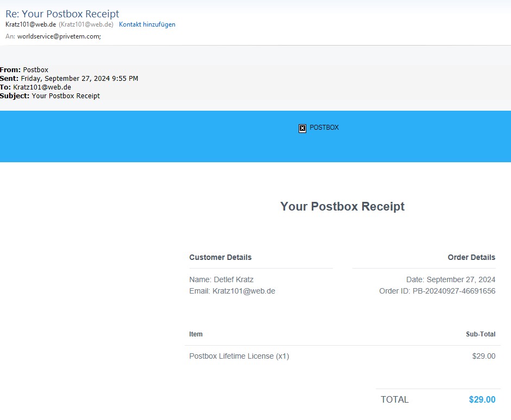The height and width of the screenshot is (420, 511).
Task: Click the Postbox Lifetime License item row
Action: 239,356
